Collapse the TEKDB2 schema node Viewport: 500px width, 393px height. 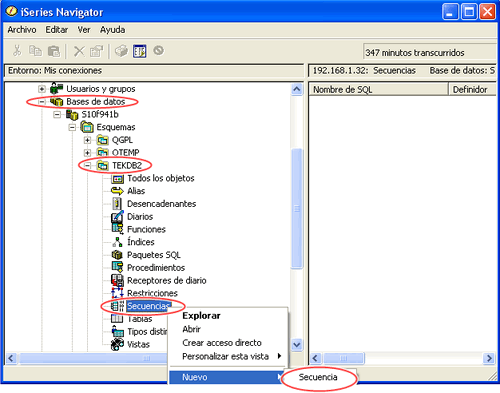pyautogui.click(x=87, y=165)
